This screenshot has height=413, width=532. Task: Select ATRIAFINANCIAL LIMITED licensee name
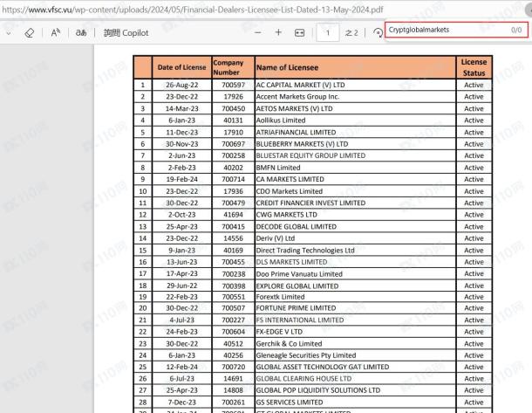(297, 132)
